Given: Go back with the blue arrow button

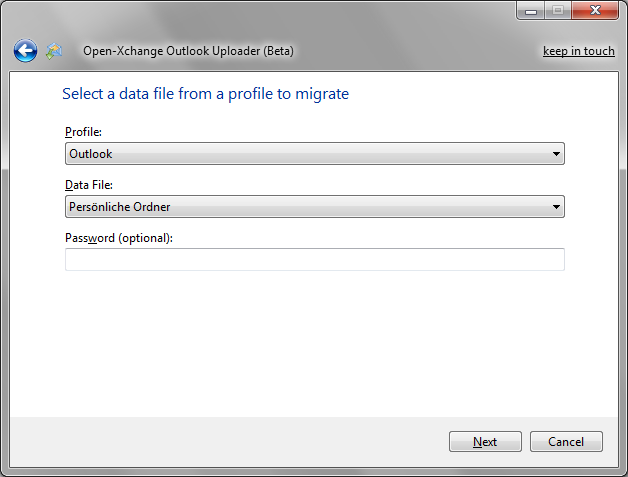Looking at the screenshot, I should coord(25,51).
